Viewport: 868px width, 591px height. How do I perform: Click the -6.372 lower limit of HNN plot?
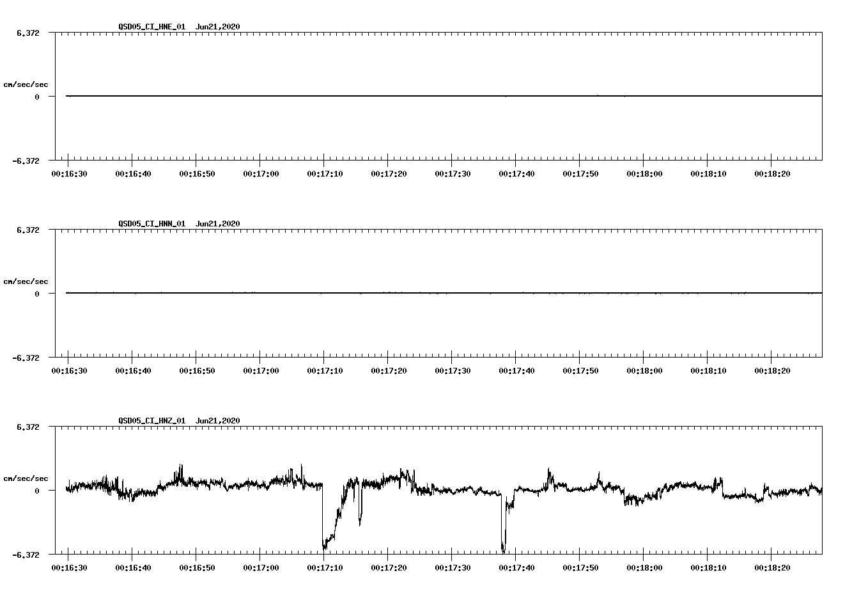tap(26, 358)
